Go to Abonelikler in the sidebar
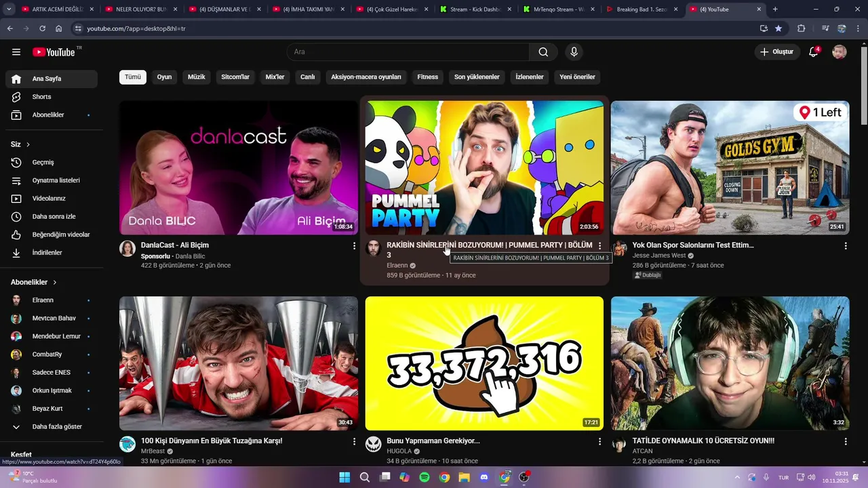This screenshot has width=868, height=488. [x=52, y=115]
